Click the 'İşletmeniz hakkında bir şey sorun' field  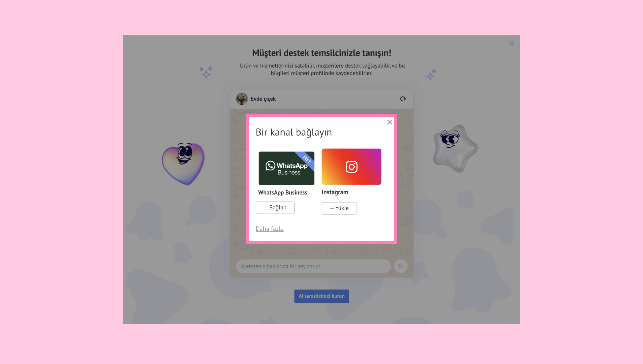pos(313,266)
